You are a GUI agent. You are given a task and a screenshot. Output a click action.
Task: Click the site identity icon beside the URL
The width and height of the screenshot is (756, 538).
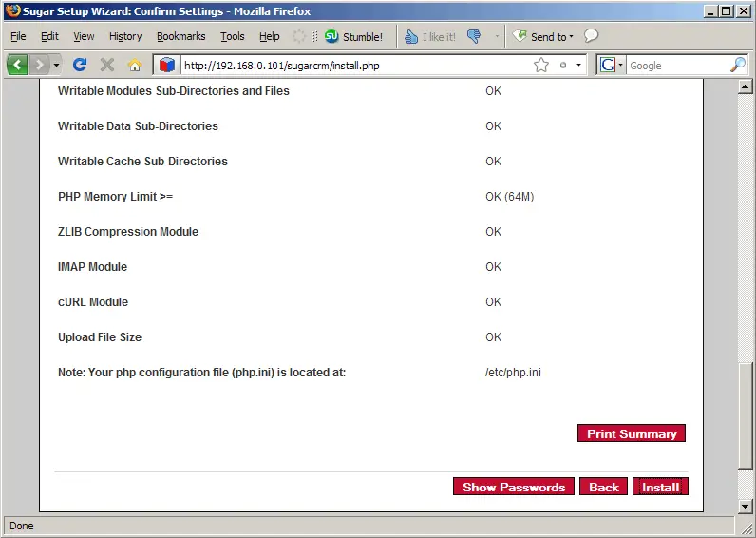(x=167, y=65)
